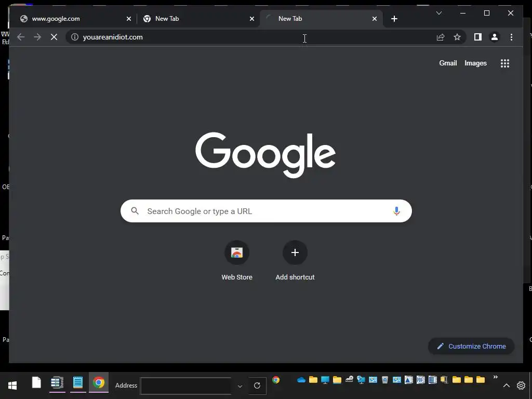Focus the Google search box
Screen dimensions: 532x399
point(266,211)
